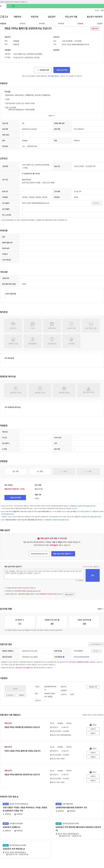The image size is (104, 868).
Task: Click the 로그인 link
Action: click(97, 10)
